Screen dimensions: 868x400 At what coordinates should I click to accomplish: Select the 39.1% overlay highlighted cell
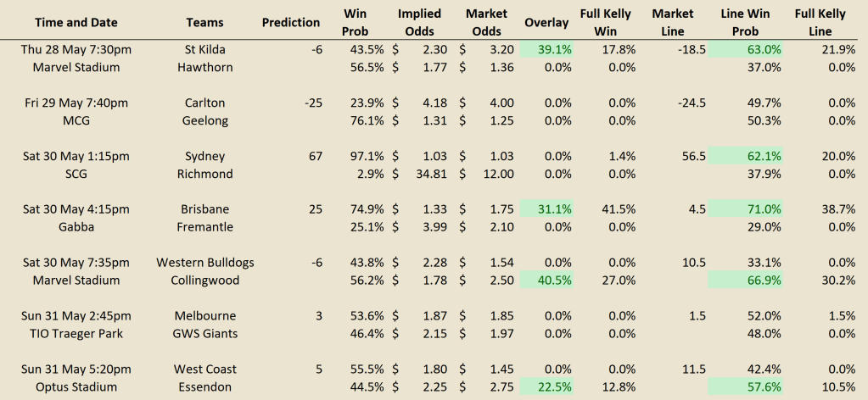coord(546,49)
